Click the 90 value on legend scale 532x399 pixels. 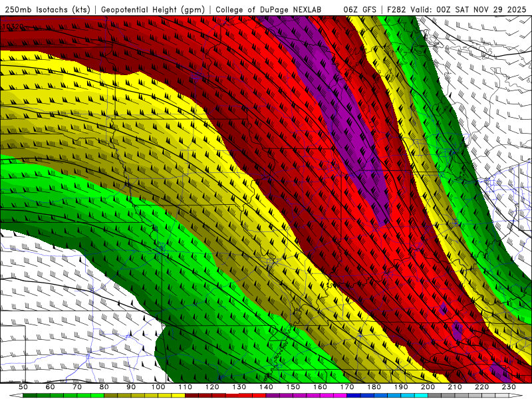point(131,387)
